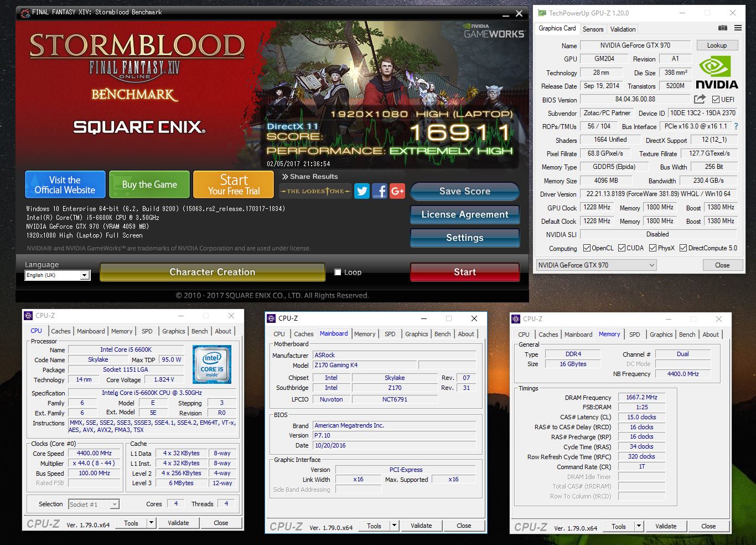Expand the Tools arrow in the CPU-Z Memory window
This screenshot has height=545, width=756.
pos(639,526)
